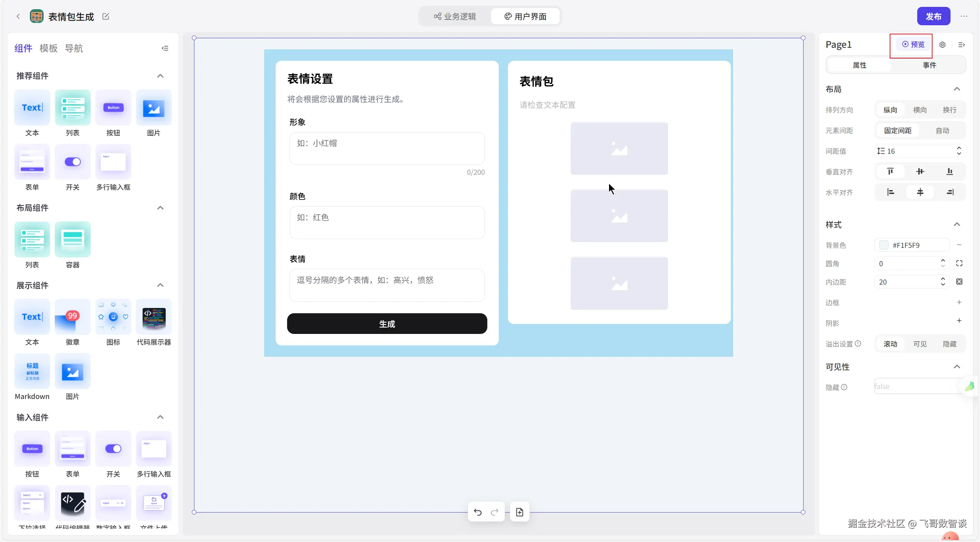
Task: Collapse the 样式 section
Action: (957, 225)
